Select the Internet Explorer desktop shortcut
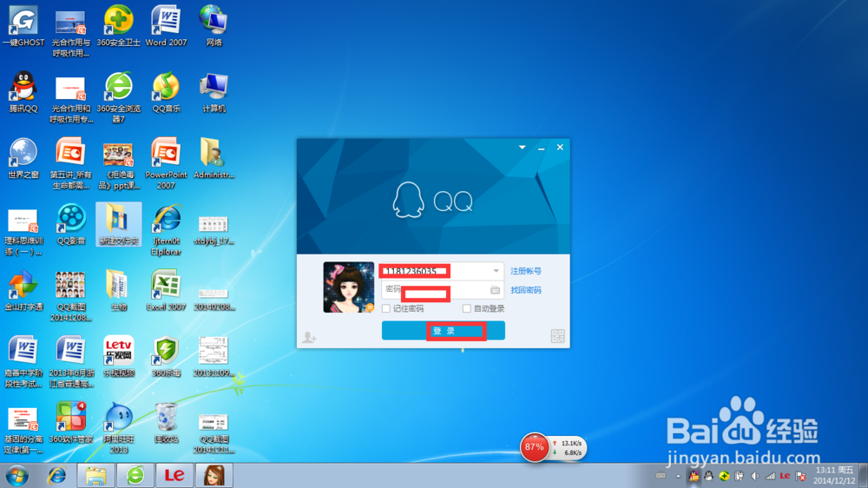The height and width of the screenshot is (488, 868). pyautogui.click(x=166, y=229)
